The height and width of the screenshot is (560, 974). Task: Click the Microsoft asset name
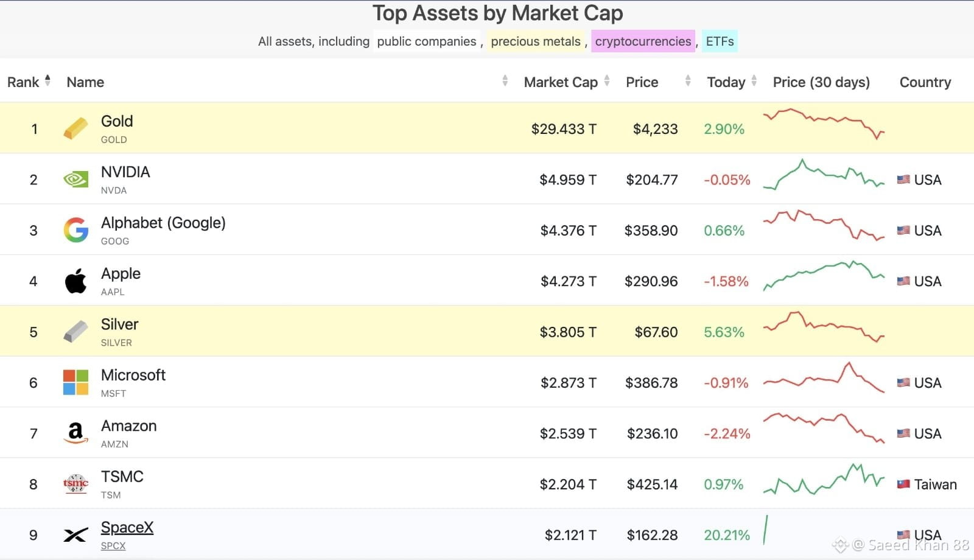(133, 375)
